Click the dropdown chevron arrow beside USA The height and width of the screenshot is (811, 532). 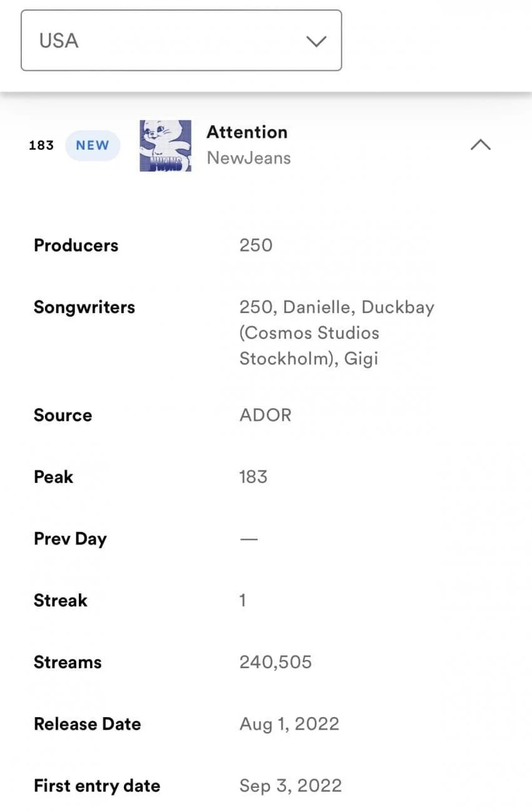pyautogui.click(x=316, y=41)
